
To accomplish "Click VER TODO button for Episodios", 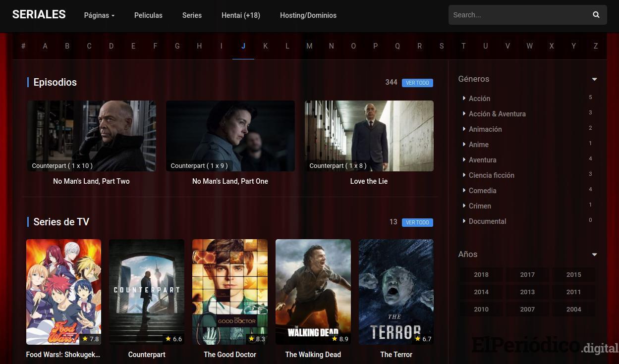I will (417, 83).
